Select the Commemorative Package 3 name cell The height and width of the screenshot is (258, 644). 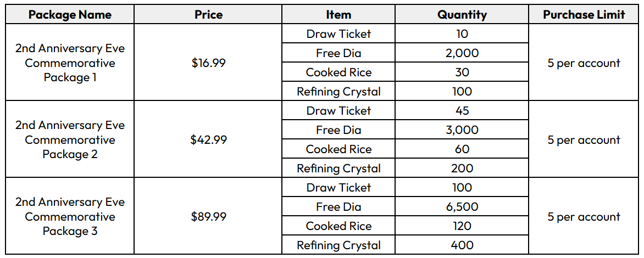pyautogui.click(x=70, y=216)
